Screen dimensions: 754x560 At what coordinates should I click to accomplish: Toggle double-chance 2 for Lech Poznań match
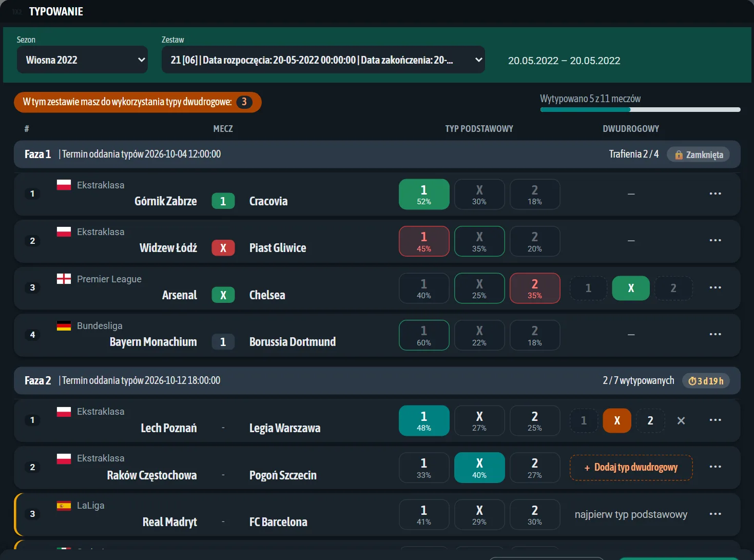tap(650, 420)
